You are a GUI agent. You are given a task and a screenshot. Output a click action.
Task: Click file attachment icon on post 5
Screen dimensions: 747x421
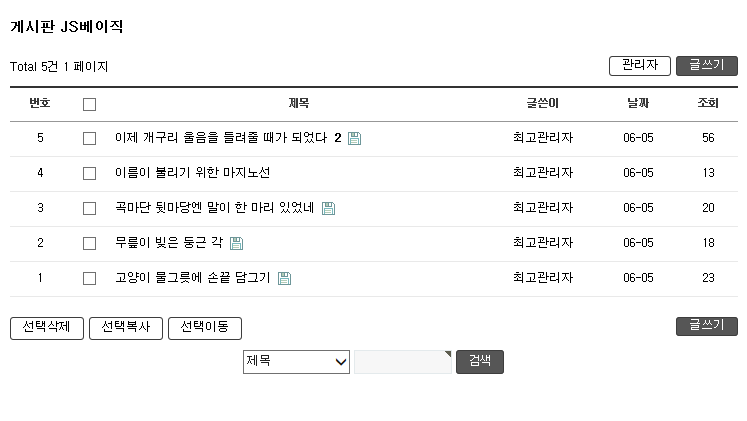(355, 138)
